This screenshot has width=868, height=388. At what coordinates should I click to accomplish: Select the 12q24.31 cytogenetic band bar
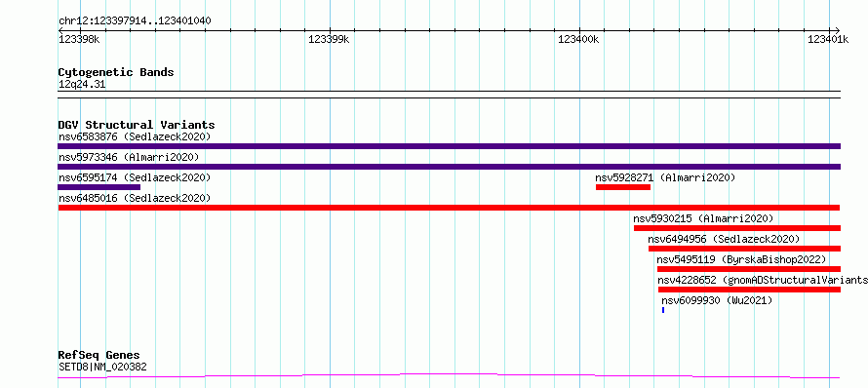[449, 95]
